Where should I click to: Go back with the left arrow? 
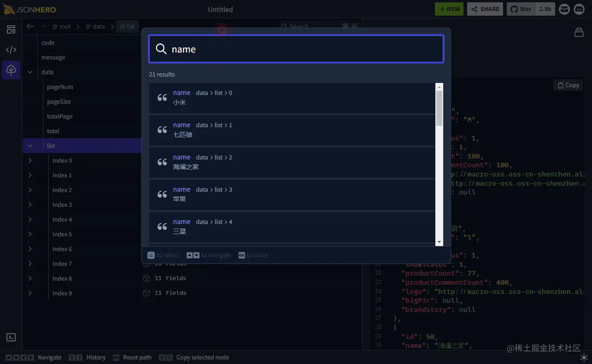[x=30, y=27]
